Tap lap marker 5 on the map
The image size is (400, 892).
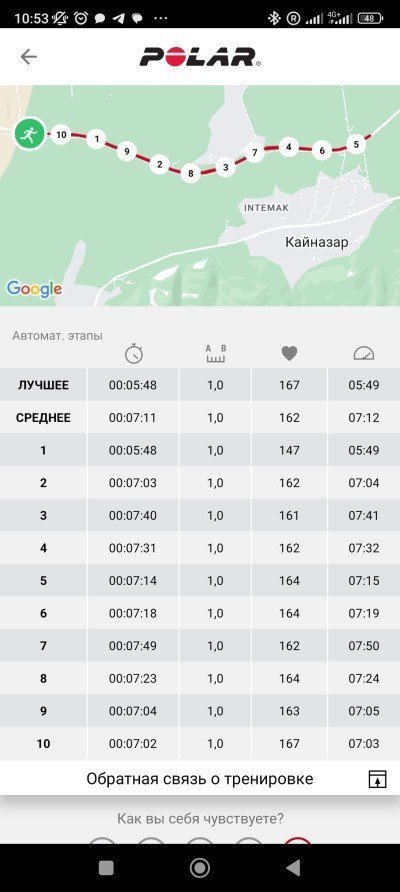point(356,144)
